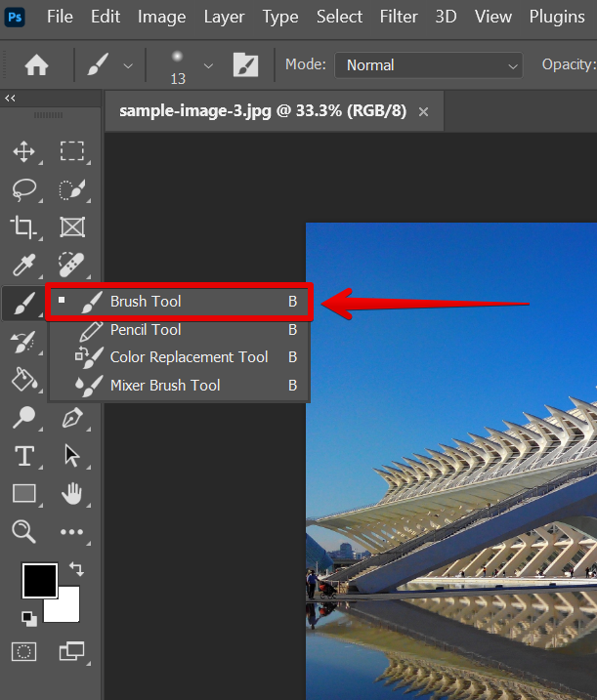The width and height of the screenshot is (597, 700).
Task: Open the Filter menu
Action: [399, 17]
